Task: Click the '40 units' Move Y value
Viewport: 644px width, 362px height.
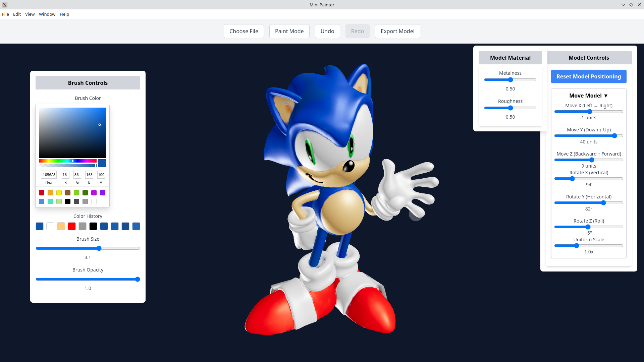Action: [x=589, y=142]
